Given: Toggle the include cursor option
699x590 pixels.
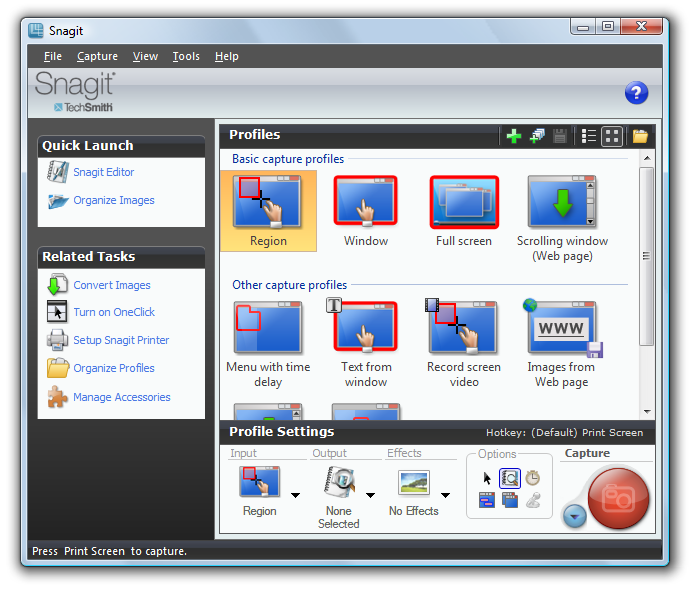Looking at the screenshot, I should pyautogui.click(x=488, y=478).
